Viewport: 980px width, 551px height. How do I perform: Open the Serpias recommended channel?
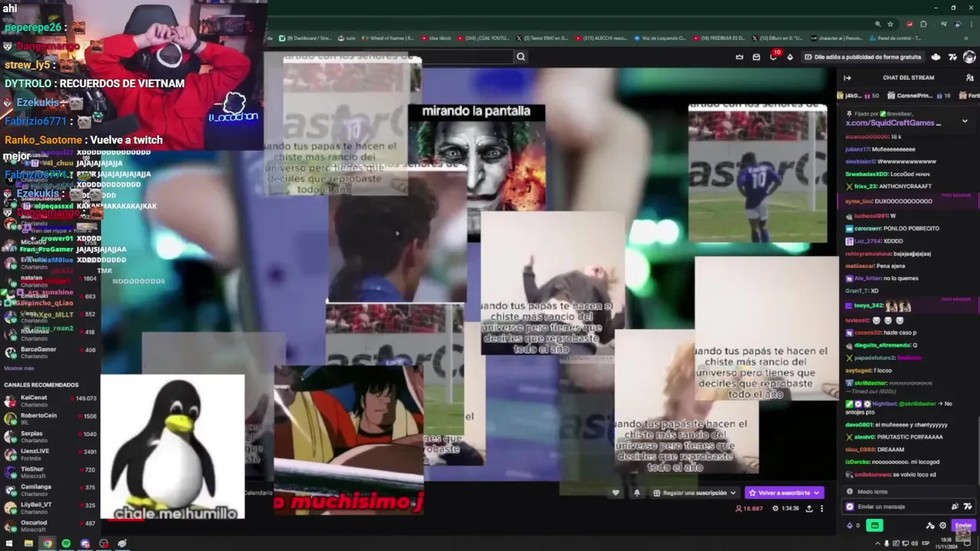coord(50,436)
